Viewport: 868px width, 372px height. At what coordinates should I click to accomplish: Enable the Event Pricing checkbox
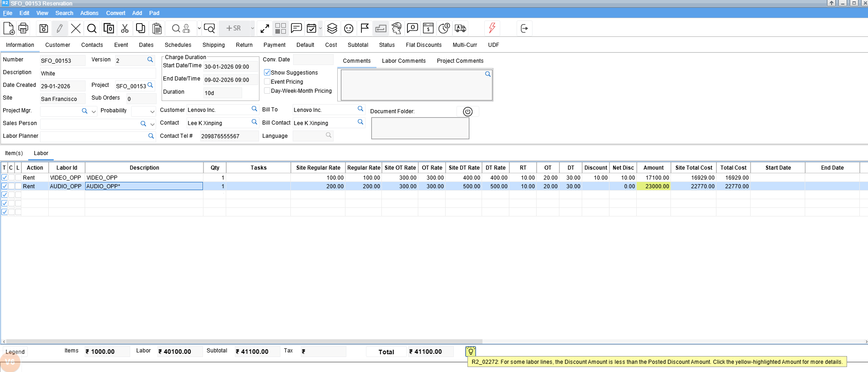[267, 81]
